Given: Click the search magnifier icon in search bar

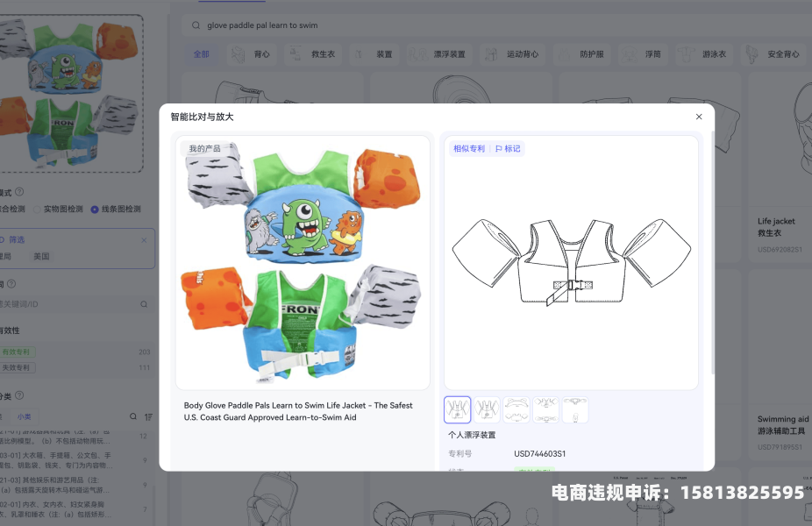Looking at the screenshot, I should 196,25.
